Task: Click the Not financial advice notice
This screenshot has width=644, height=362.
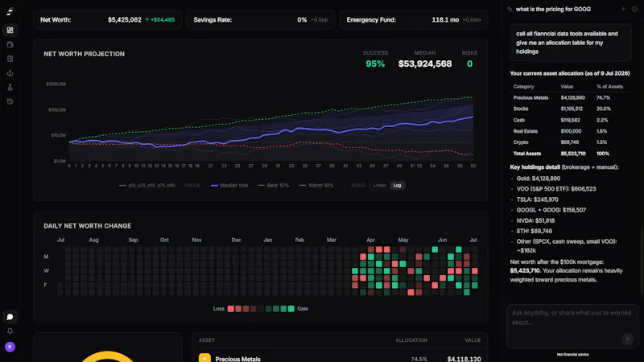Action: pyautogui.click(x=572, y=354)
